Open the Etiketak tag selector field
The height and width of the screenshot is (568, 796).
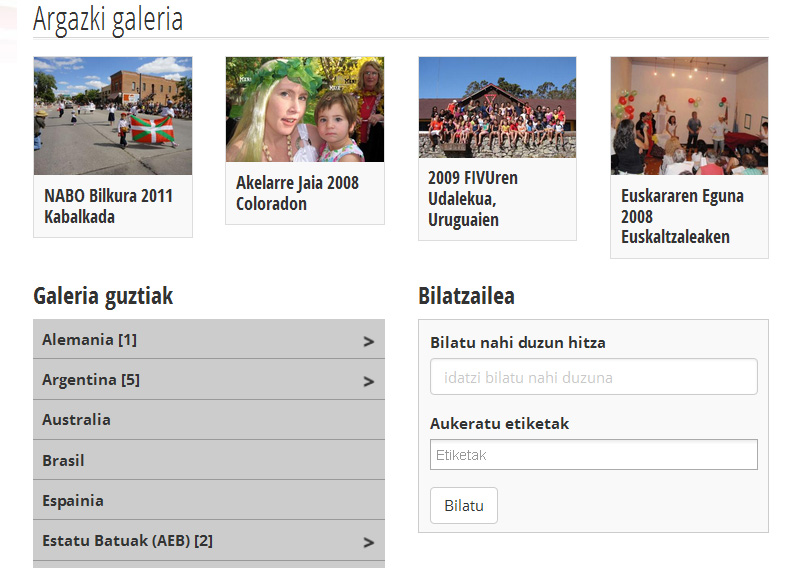pos(593,454)
